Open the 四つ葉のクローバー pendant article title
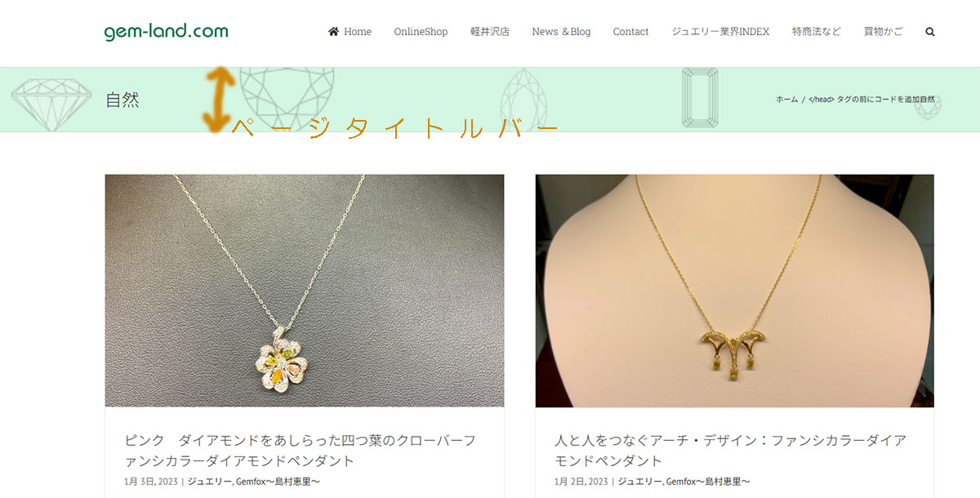 pos(300,450)
